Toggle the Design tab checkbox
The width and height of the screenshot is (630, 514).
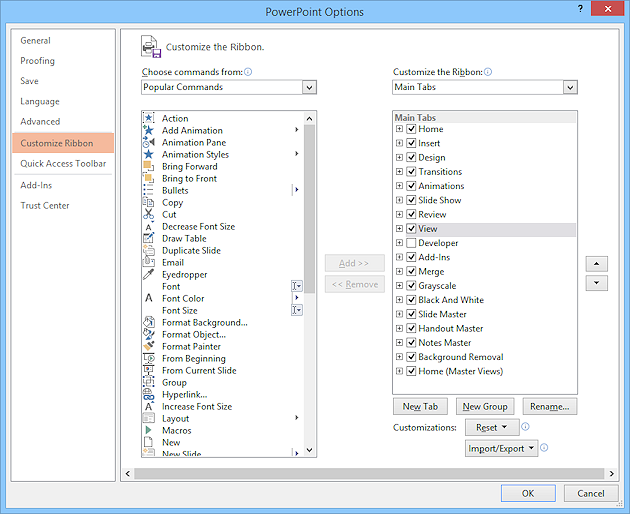coord(411,157)
